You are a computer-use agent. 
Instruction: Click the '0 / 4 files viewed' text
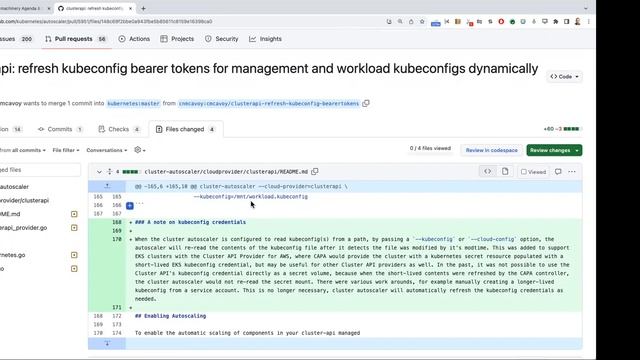[x=430, y=149]
